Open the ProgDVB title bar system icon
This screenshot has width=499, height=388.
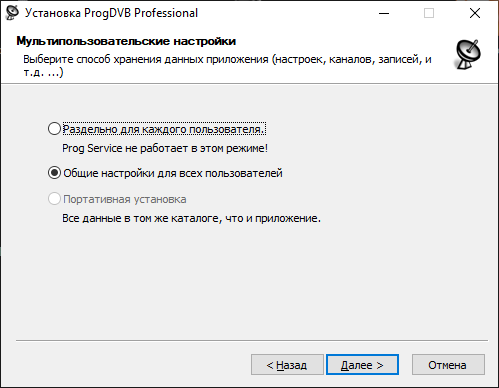click(12, 13)
